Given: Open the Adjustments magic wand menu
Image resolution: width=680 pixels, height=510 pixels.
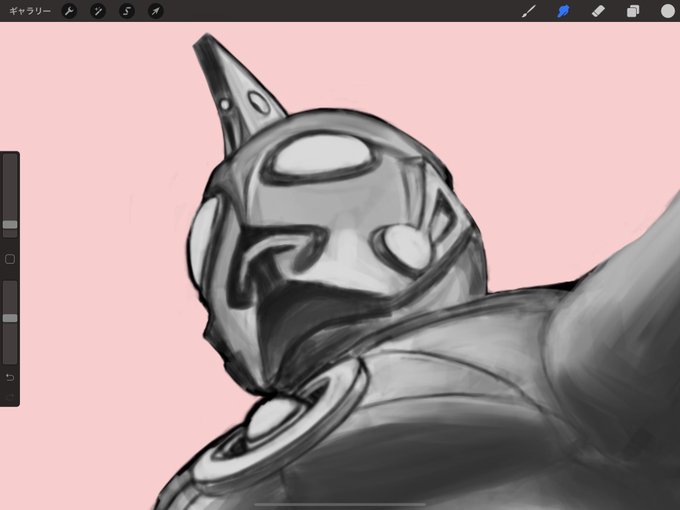Looking at the screenshot, I should [98, 11].
